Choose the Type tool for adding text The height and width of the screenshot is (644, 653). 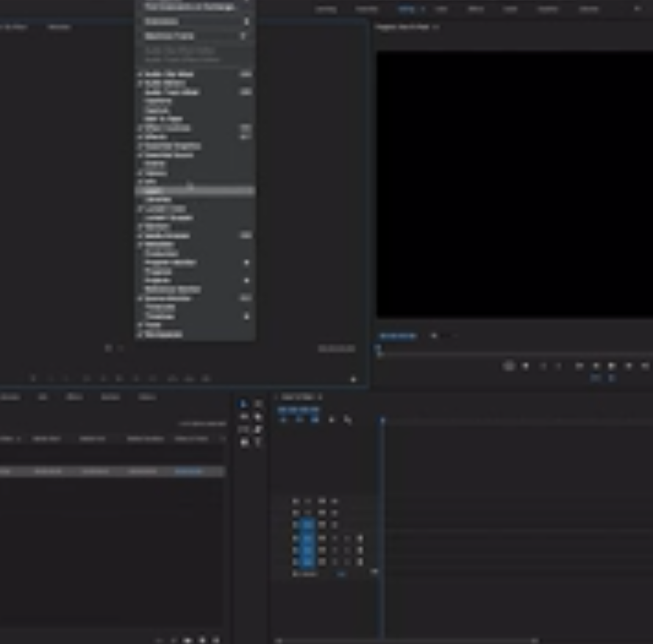coord(257,442)
